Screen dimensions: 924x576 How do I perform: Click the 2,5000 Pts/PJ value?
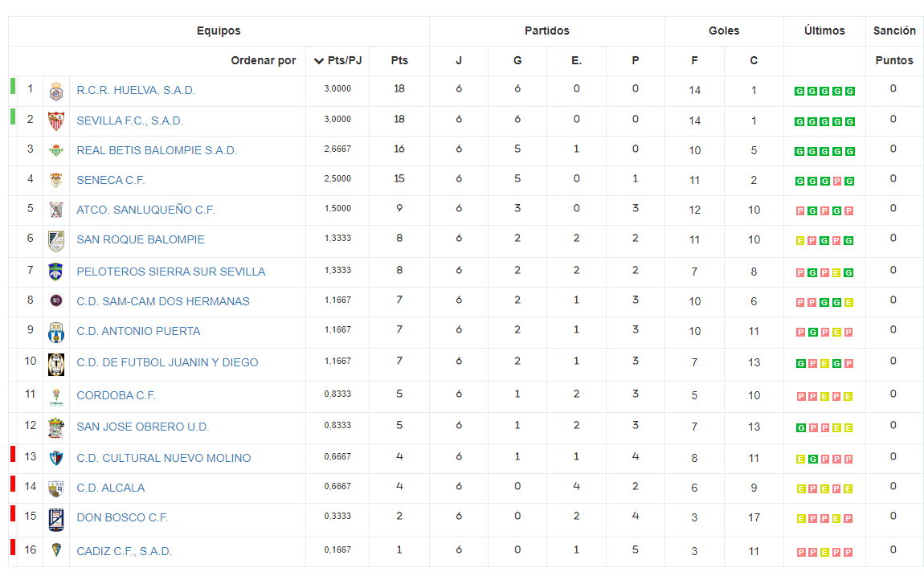pos(337,178)
